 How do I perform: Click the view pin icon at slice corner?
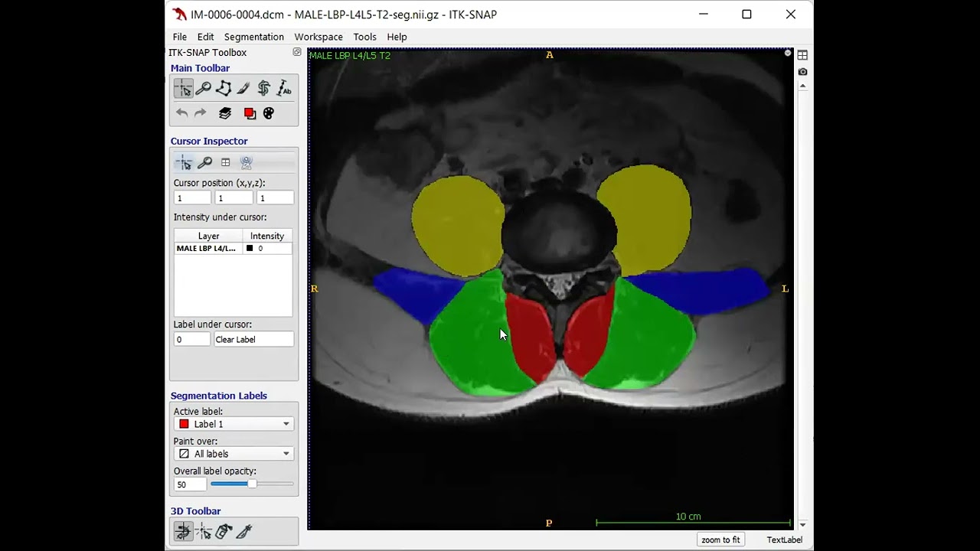coord(788,53)
